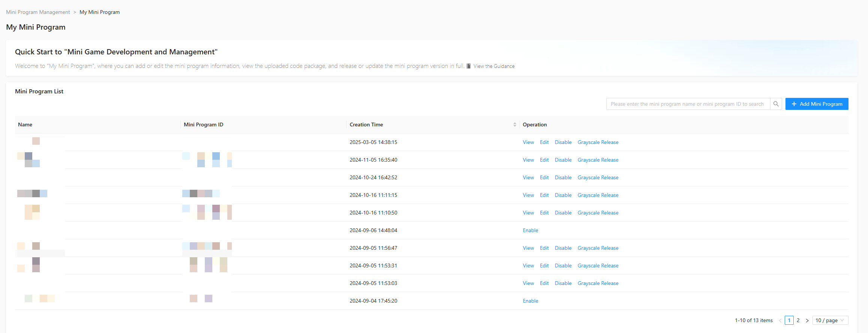The image size is (868, 333).
Task: Grayscale Release for 2025-03-05 14:38:15 row
Action: point(598,142)
